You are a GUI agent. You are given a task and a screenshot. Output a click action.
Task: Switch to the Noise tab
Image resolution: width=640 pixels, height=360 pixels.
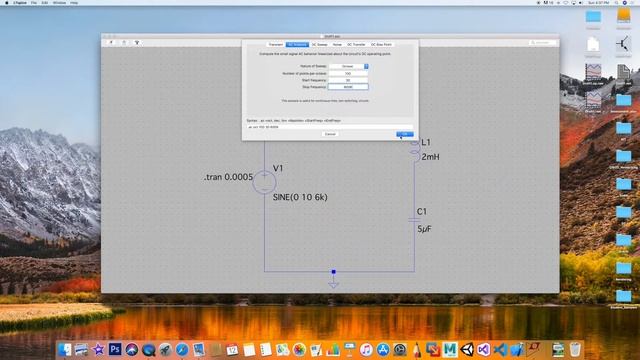(337, 44)
